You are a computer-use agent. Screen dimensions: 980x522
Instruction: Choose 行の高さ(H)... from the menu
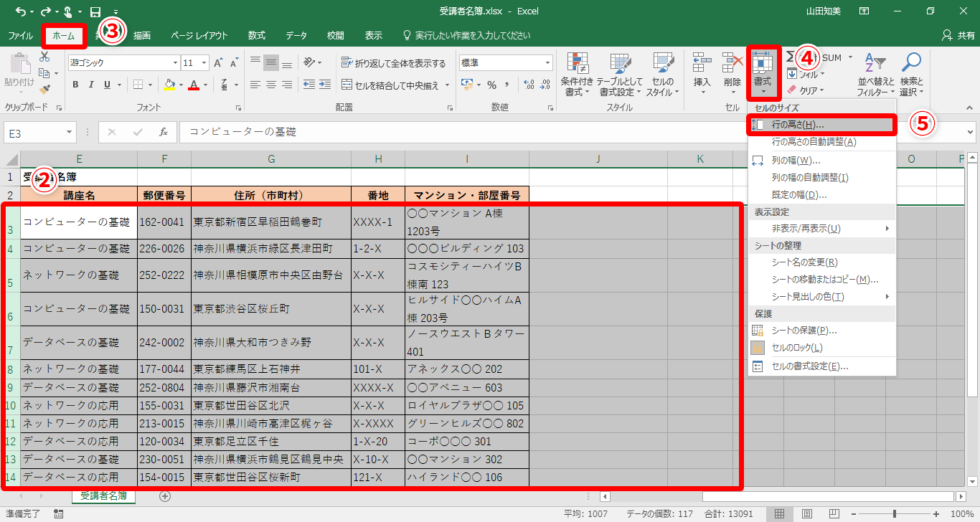click(822, 125)
